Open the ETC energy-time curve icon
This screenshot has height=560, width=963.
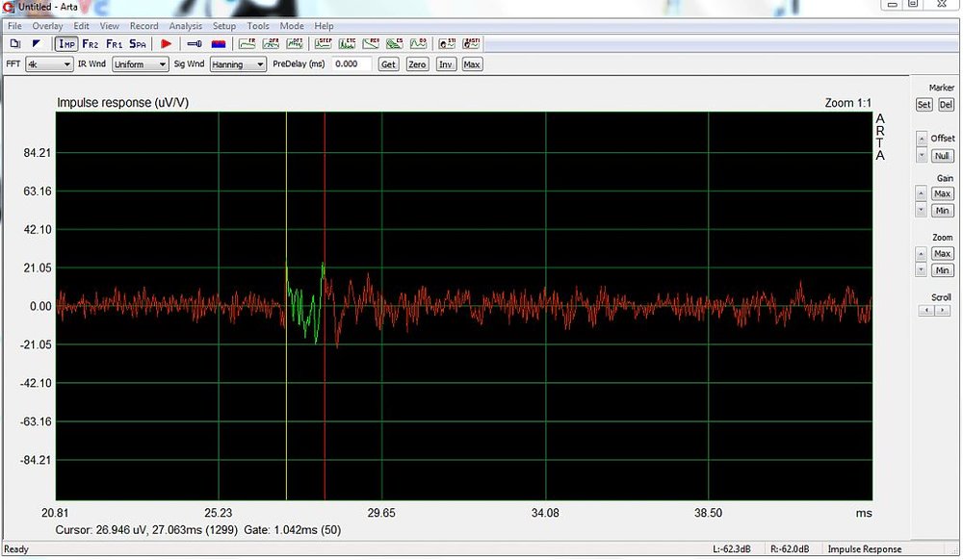click(347, 43)
